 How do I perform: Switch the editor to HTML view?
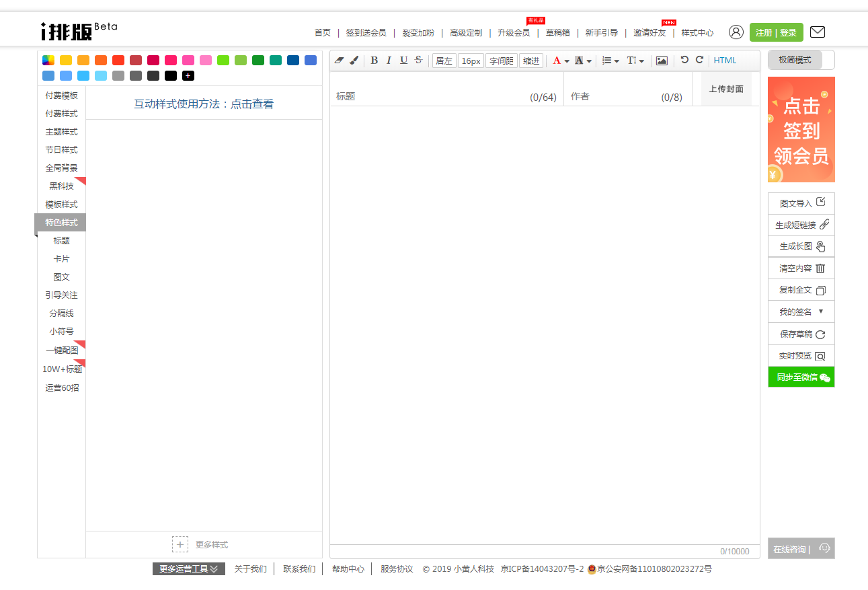coord(725,61)
